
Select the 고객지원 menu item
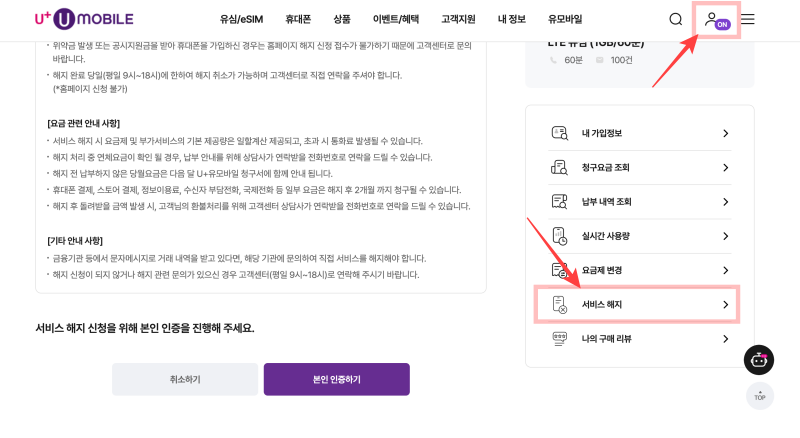coord(458,19)
